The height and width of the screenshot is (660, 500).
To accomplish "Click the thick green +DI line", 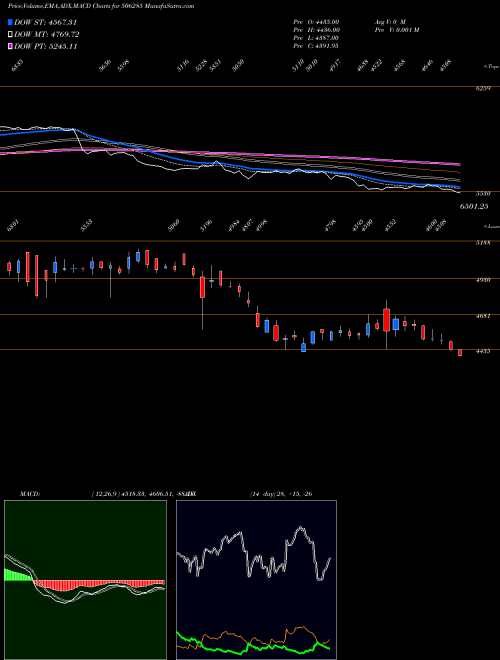I will pos(253,646).
